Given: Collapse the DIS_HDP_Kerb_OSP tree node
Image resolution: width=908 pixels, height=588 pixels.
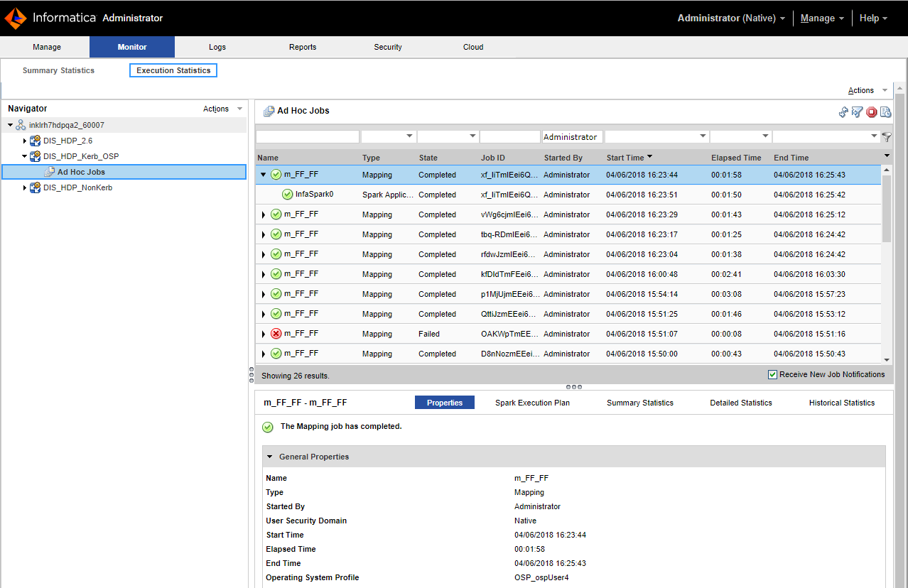Looking at the screenshot, I should (25, 156).
